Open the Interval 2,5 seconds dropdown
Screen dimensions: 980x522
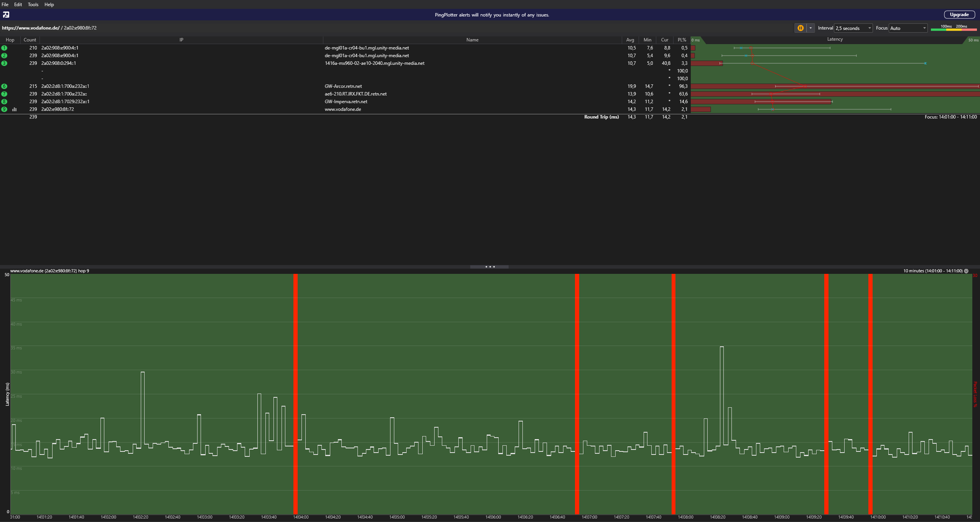click(x=853, y=28)
